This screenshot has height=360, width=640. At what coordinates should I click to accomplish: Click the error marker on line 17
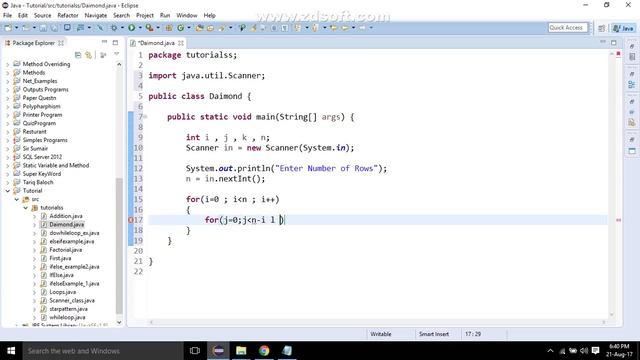131,220
